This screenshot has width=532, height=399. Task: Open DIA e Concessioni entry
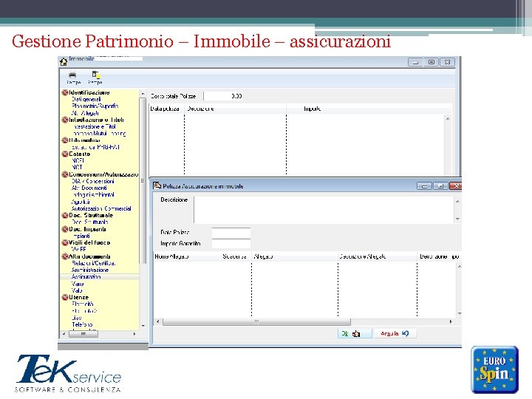coord(93,181)
